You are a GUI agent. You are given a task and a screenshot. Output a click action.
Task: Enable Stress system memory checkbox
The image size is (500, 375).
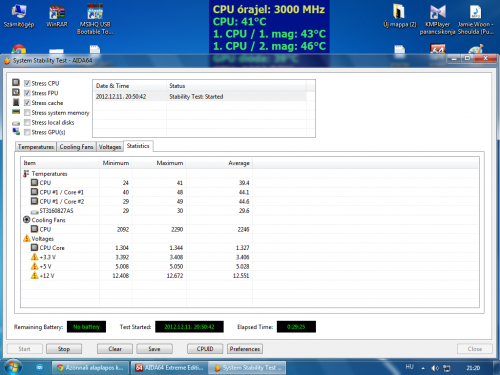[x=27, y=113]
